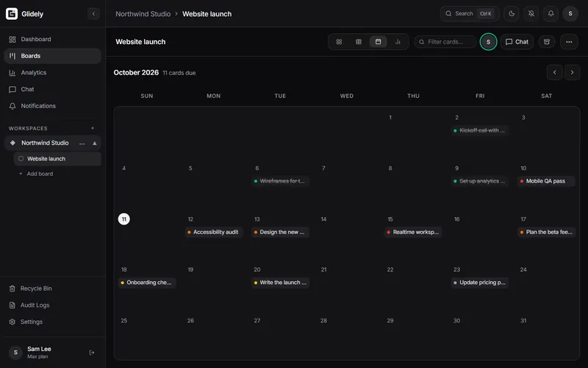The width and height of the screenshot is (588, 368).
Task: Select the Northwind Studio workspace
Action: (45, 143)
